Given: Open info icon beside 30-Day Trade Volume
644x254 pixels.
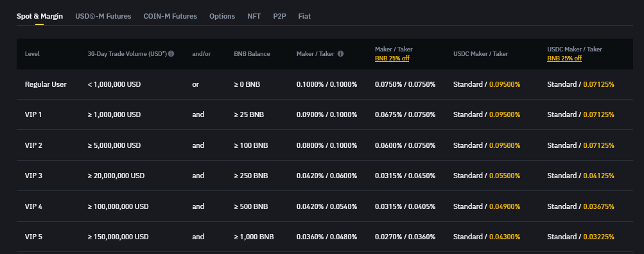Looking at the screenshot, I should tap(171, 54).
